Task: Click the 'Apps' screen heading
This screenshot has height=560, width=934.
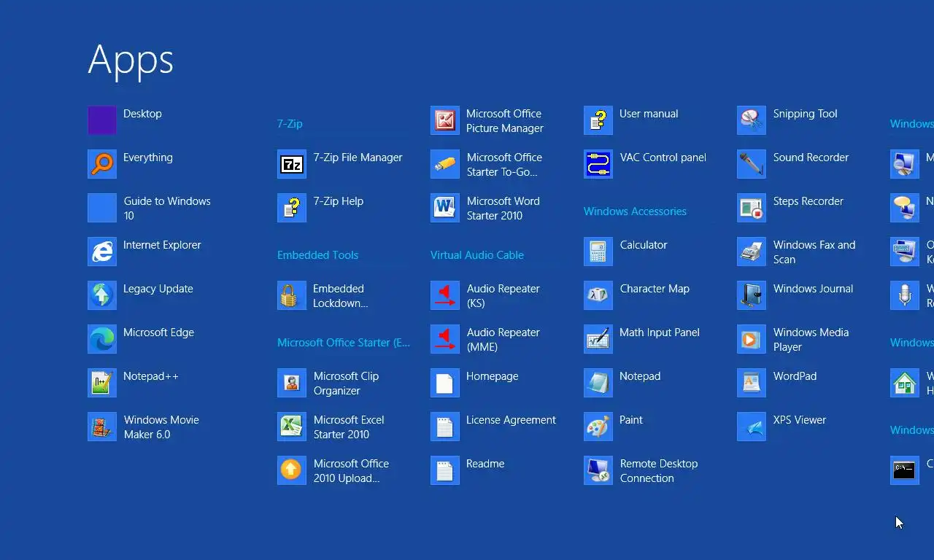Action: click(131, 61)
